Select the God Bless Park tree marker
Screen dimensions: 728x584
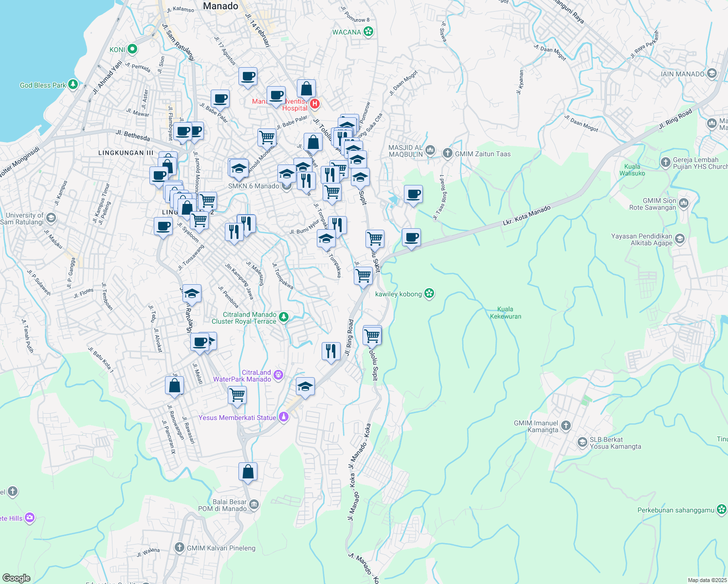73,85
